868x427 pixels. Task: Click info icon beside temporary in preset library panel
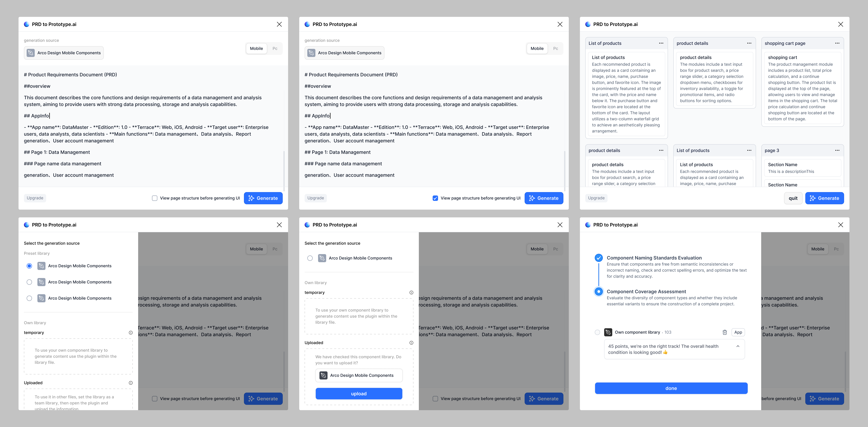[131, 333]
